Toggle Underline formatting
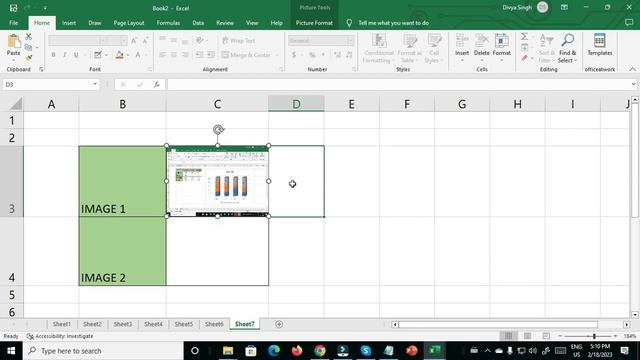Viewport: 640px width, 360px height. pos(76,55)
